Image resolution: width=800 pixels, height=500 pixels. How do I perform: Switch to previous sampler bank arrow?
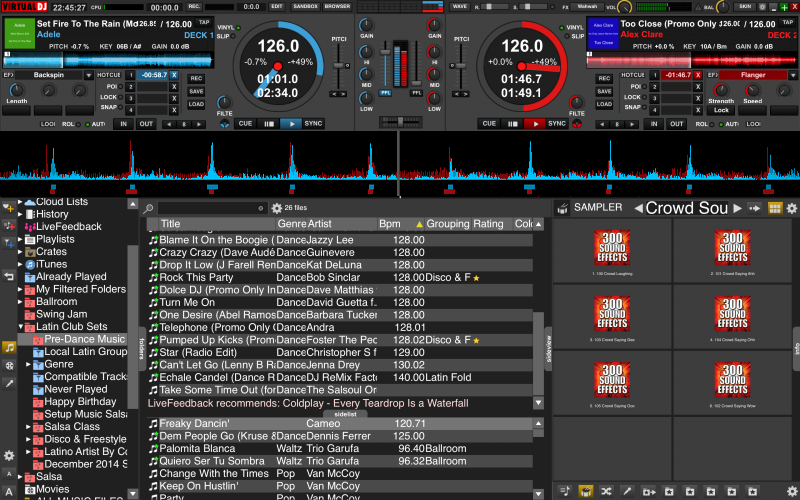[x=638, y=208]
